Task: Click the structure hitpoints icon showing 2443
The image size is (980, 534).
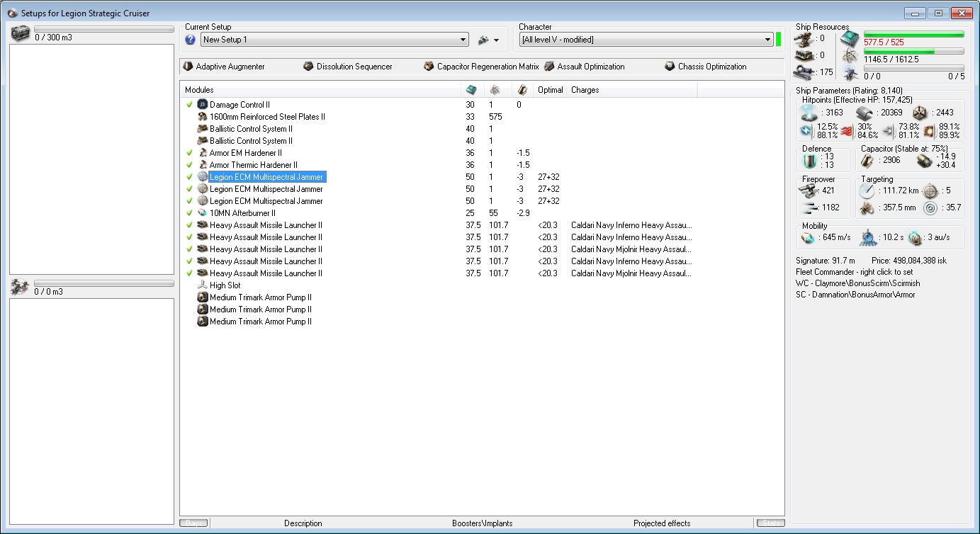Action: 920,113
